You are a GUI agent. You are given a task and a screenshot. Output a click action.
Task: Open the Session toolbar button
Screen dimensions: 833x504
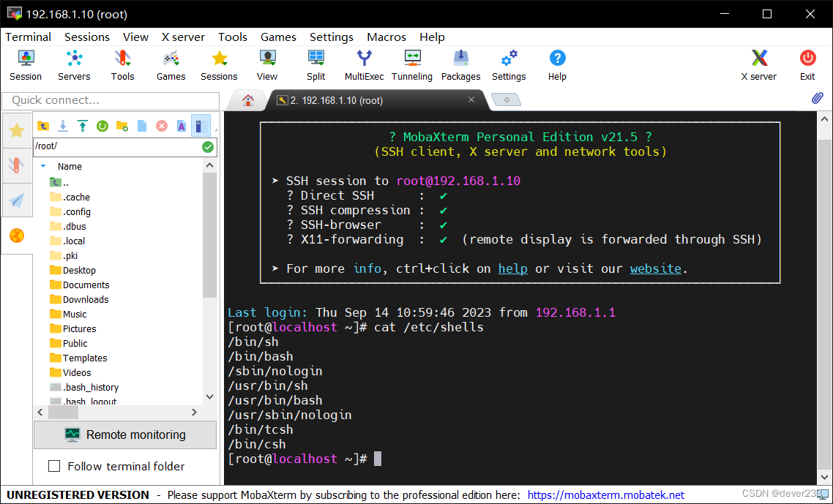[x=26, y=65]
